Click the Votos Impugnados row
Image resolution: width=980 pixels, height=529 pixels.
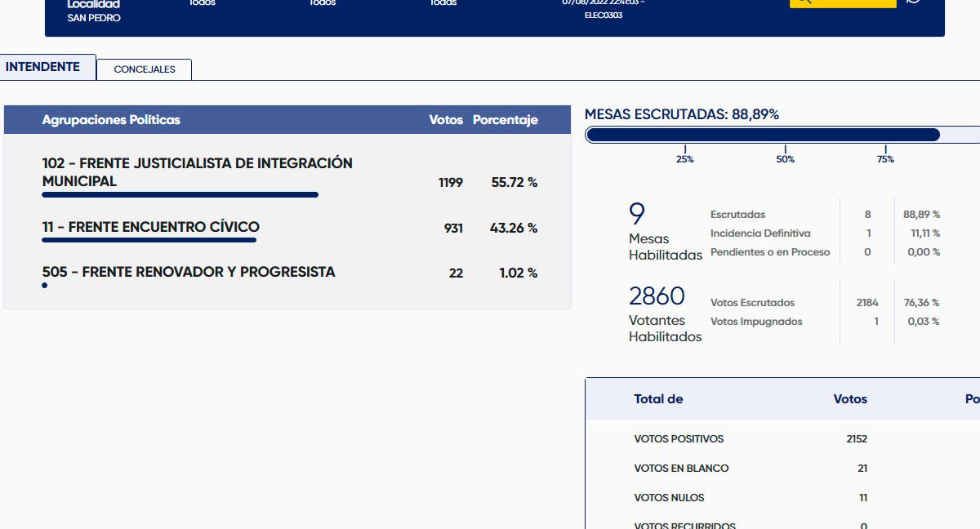point(755,322)
